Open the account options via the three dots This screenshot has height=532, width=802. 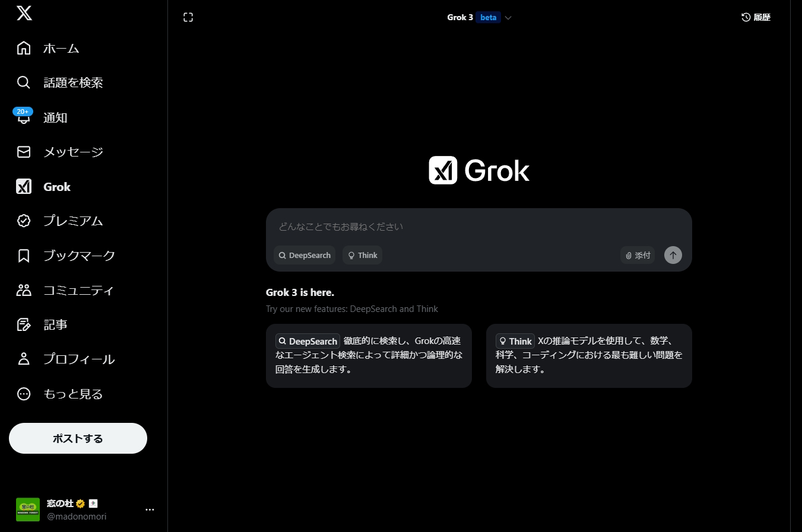tap(150, 509)
